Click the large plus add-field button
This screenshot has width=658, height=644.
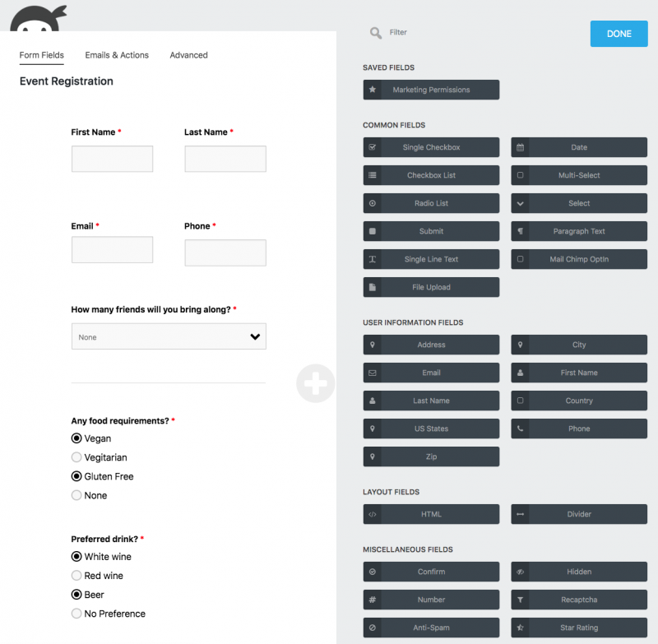(x=316, y=383)
